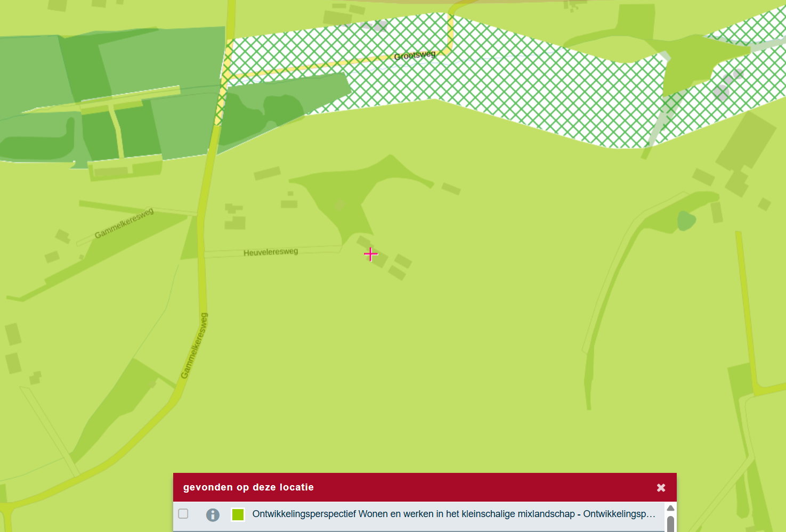The image size is (786, 532).
Task: Click the Heuveleresweg road label
Action: [x=271, y=252]
